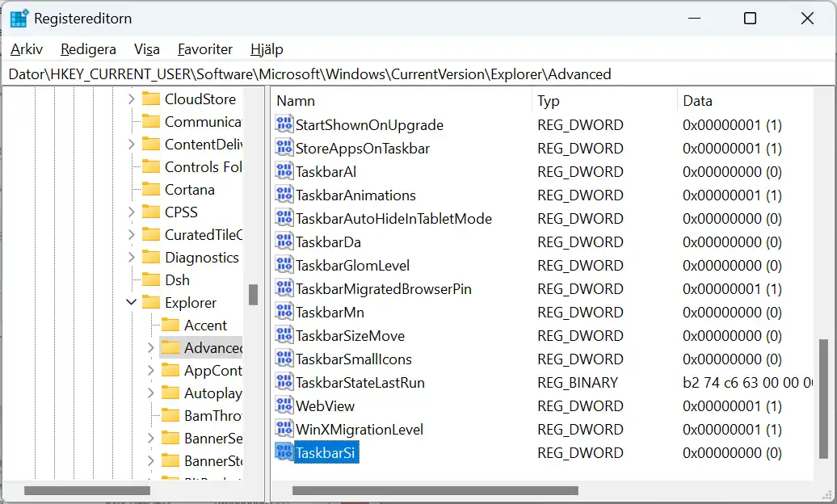Click the TaskbarSizeMove value icon

tap(284, 336)
